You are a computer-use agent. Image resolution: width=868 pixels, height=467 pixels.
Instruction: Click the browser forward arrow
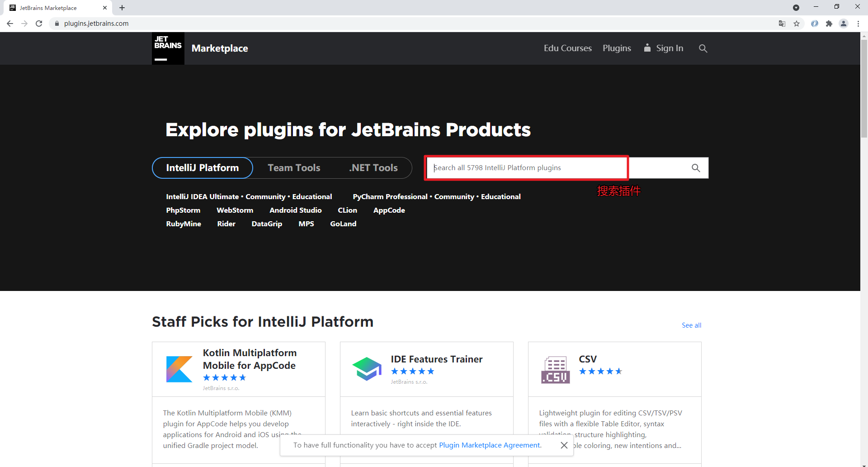[24, 24]
